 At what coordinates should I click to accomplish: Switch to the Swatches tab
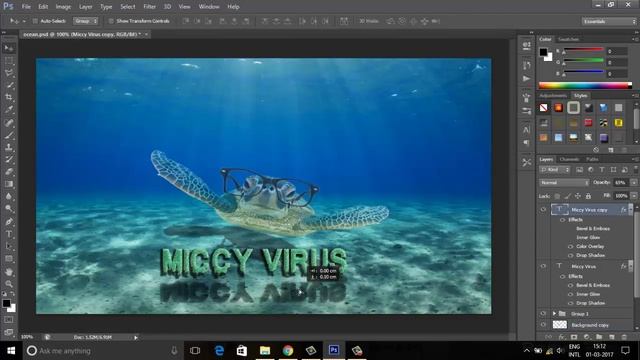569,39
